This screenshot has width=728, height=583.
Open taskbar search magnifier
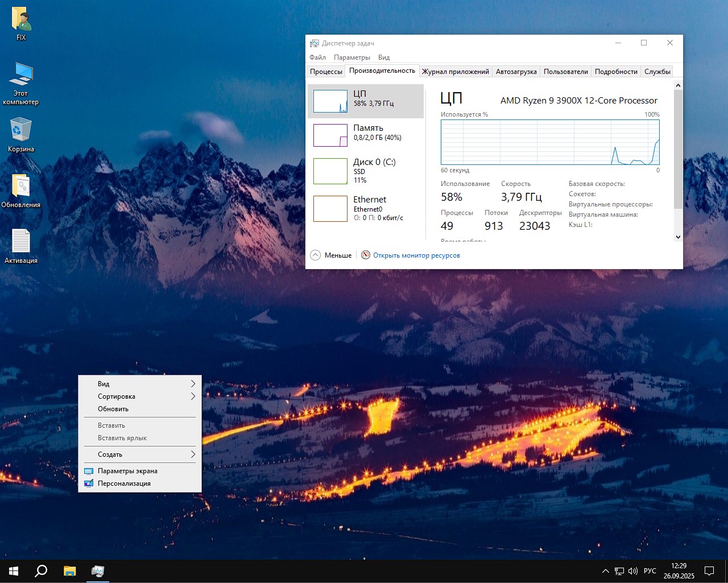click(41, 571)
